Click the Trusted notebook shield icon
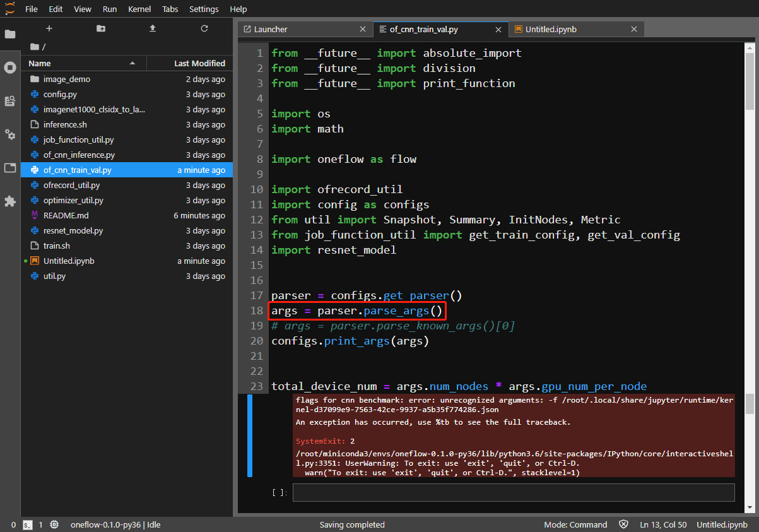The width and height of the screenshot is (759, 532). tap(623, 524)
